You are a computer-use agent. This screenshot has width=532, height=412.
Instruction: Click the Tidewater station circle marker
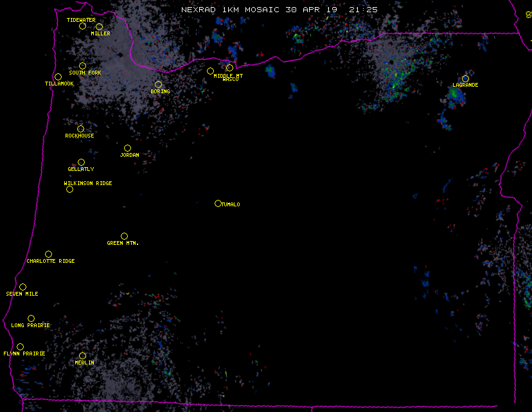click(x=82, y=26)
